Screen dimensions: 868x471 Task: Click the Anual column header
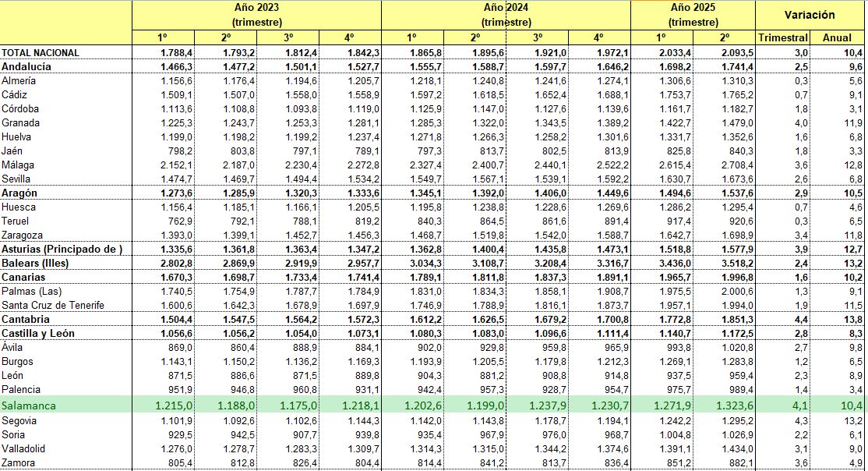(x=837, y=37)
